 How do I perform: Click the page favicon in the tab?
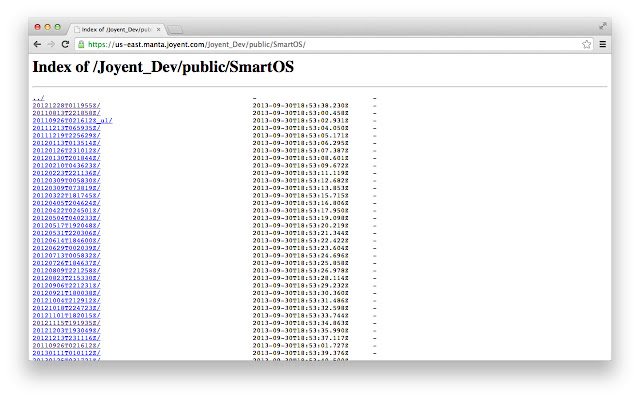tap(77, 29)
